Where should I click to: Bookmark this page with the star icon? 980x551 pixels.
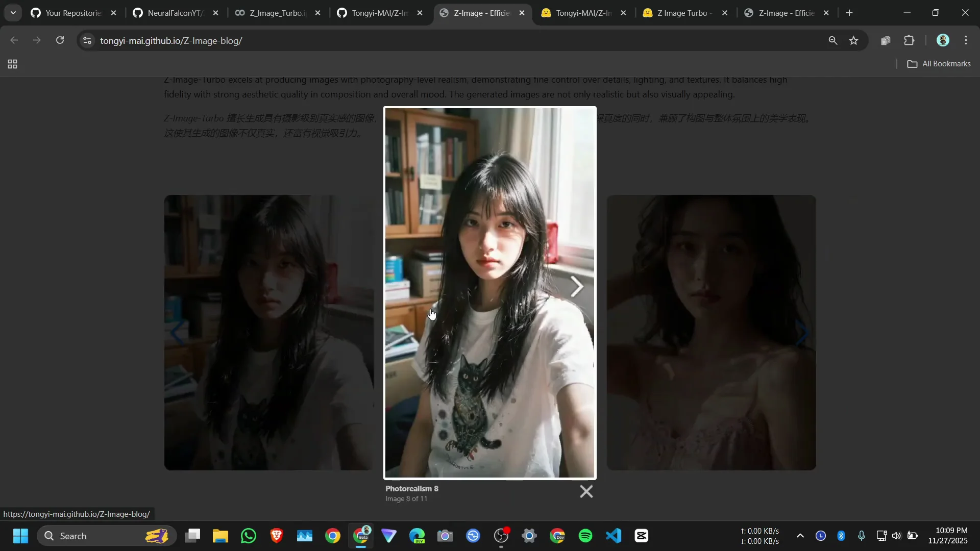tap(854, 40)
